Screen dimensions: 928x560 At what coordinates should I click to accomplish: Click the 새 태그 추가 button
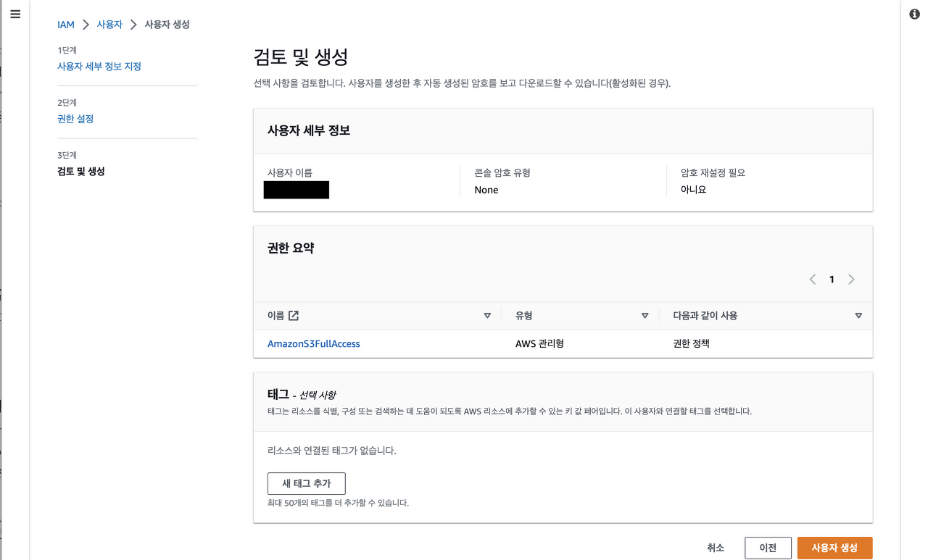coord(307,483)
